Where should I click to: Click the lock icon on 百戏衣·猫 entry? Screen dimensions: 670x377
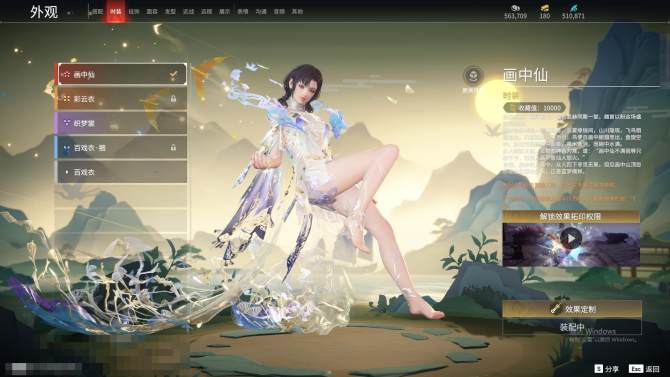173,147
